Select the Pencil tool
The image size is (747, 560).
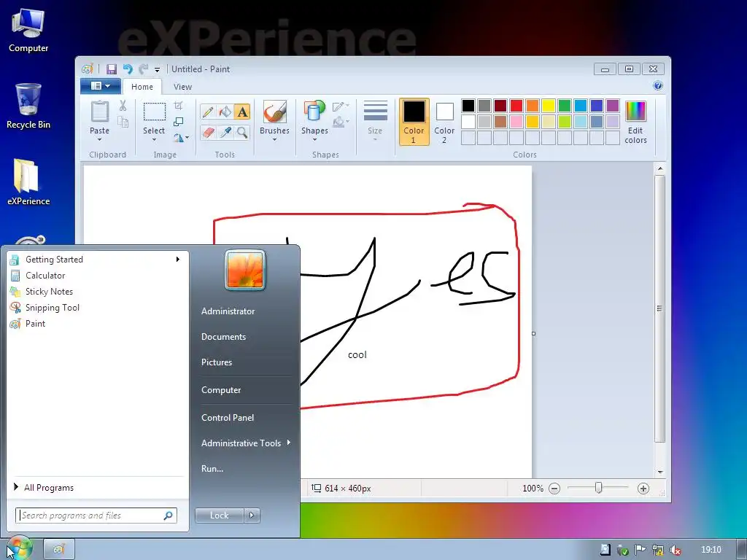[208, 112]
